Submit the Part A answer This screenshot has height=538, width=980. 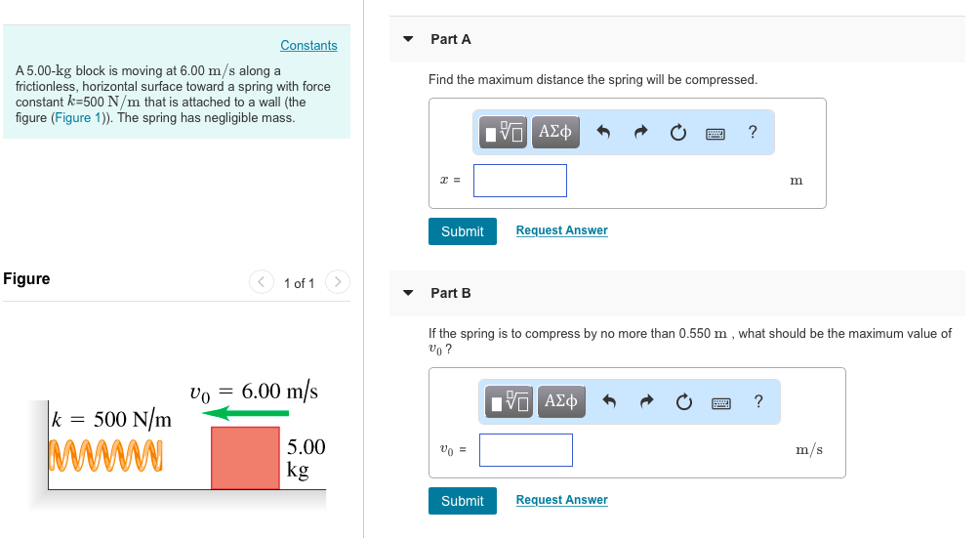(462, 231)
